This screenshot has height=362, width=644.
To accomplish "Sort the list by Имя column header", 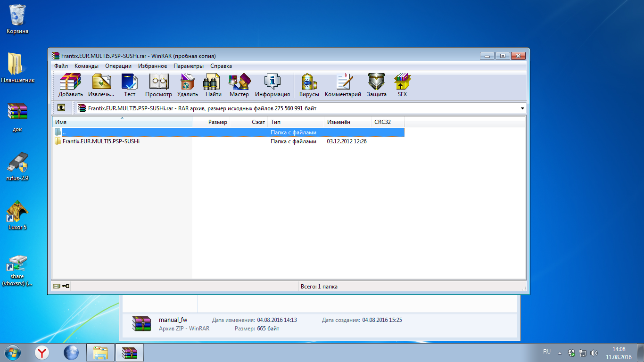I will tap(122, 122).
